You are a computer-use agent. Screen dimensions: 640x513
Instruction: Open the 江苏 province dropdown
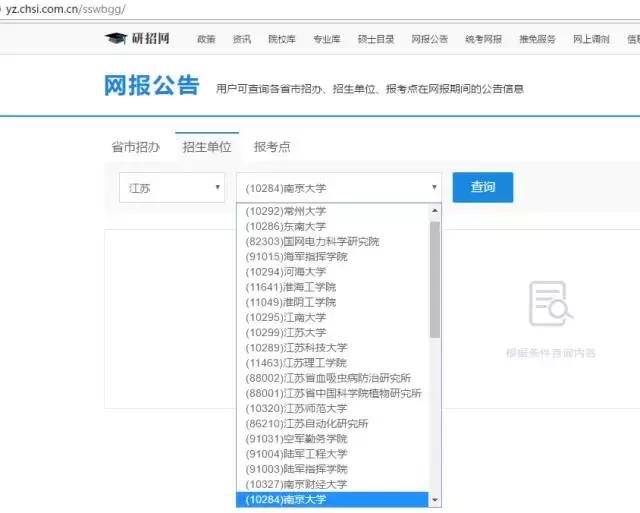tap(172, 188)
